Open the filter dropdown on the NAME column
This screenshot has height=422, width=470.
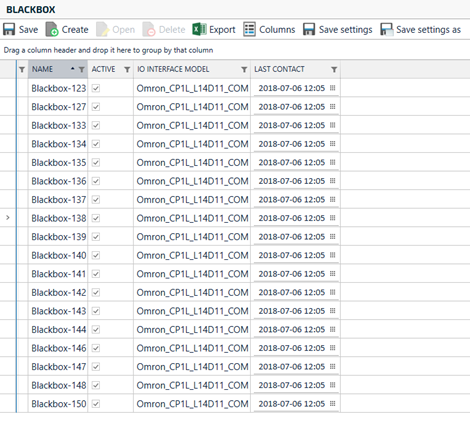(x=82, y=70)
